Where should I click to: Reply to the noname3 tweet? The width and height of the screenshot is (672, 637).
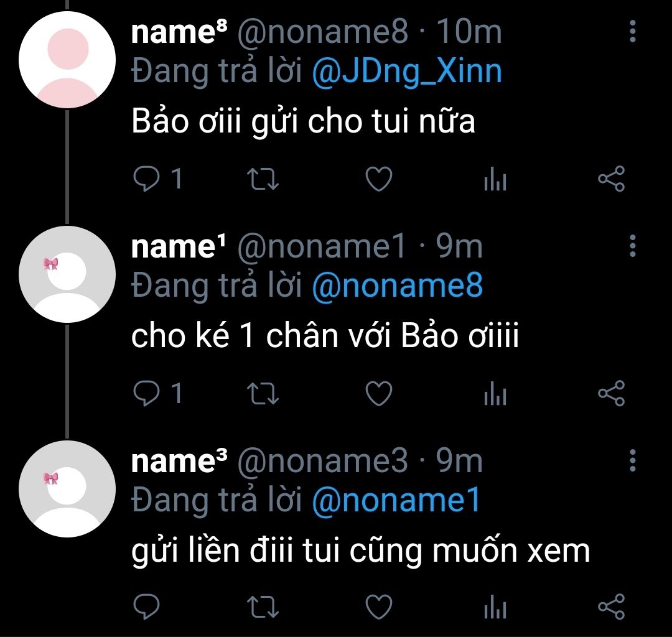(147, 607)
